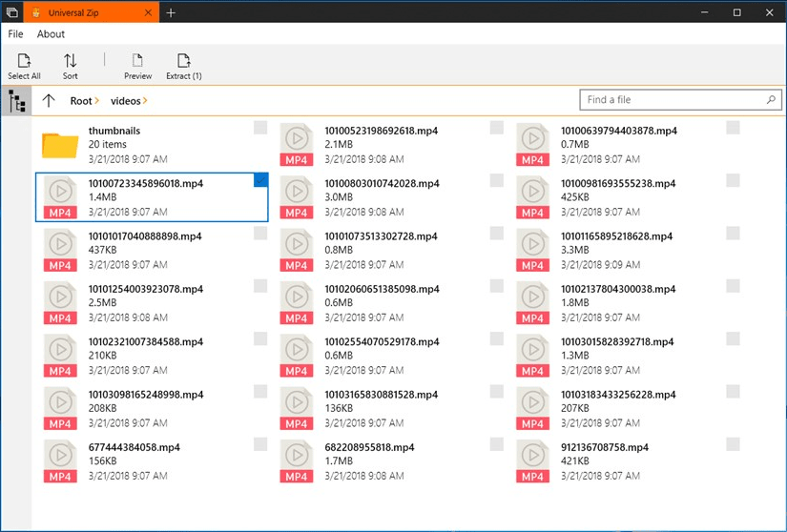The width and height of the screenshot is (787, 532).
Task: Check the box for 10102060651385098.mp4
Action: (497, 286)
